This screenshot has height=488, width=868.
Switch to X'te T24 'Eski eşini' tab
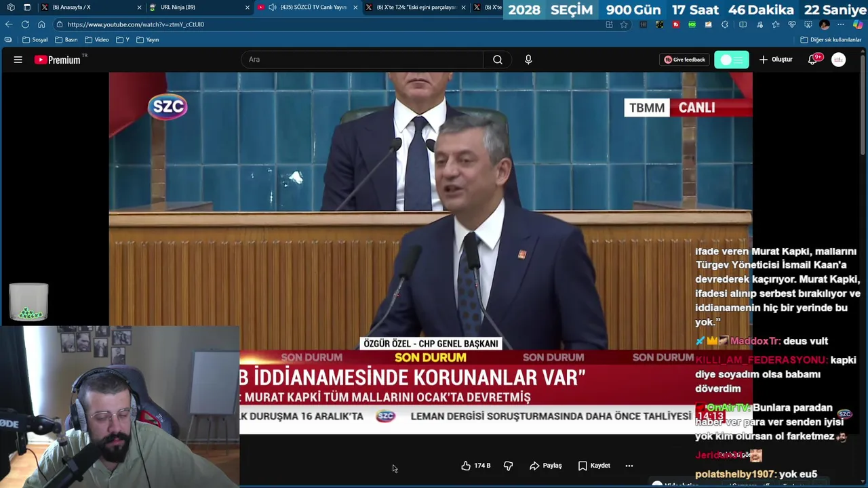click(416, 7)
